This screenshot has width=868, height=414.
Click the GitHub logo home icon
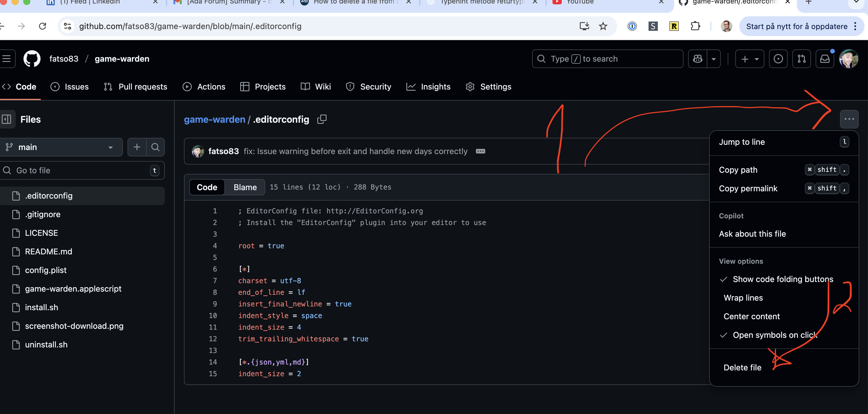click(x=32, y=59)
